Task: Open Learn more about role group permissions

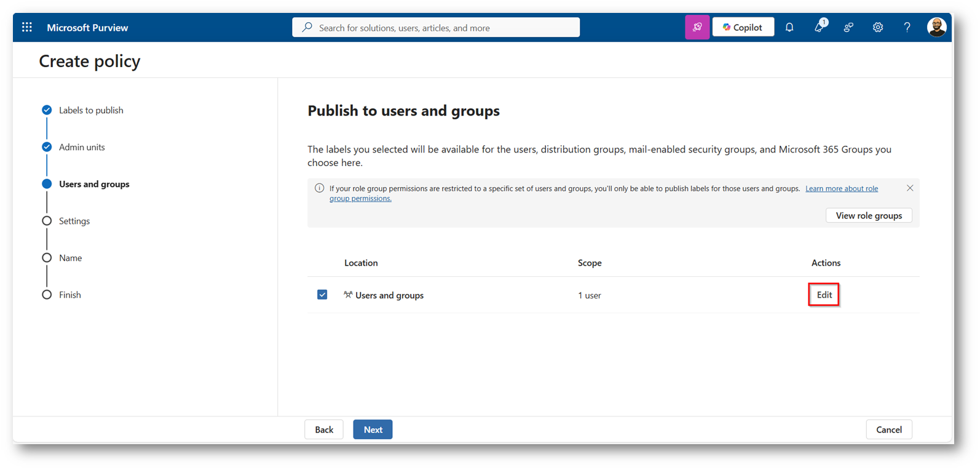Action: tap(841, 189)
